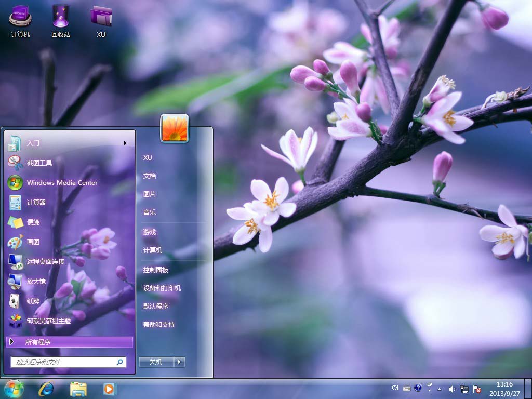The width and height of the screenshot is (532, 399).
Task: Expand 所有程序 all programs list
Action: click(37, 342)
